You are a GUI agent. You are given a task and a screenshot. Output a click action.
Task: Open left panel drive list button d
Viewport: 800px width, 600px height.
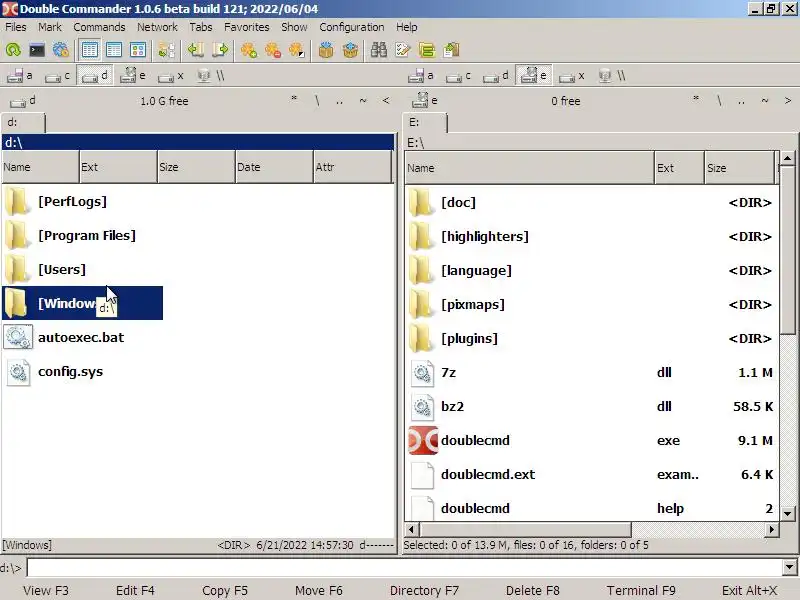coord(22,101)
